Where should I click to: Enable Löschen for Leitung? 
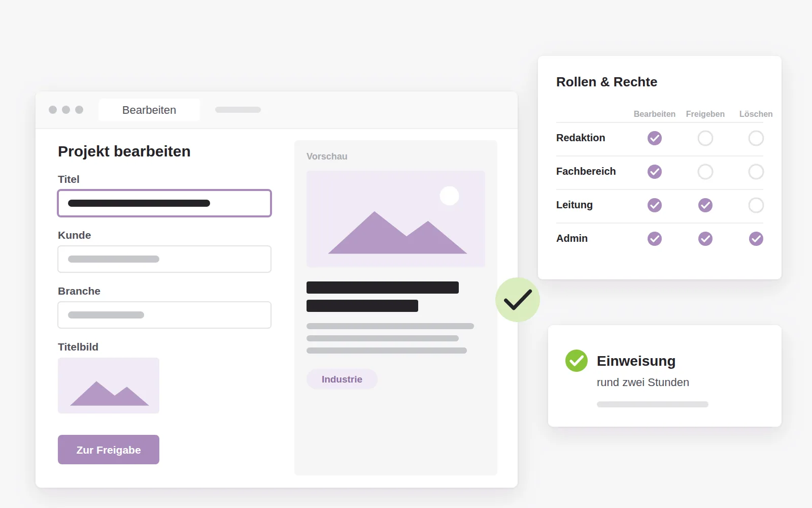coord(756,205)
